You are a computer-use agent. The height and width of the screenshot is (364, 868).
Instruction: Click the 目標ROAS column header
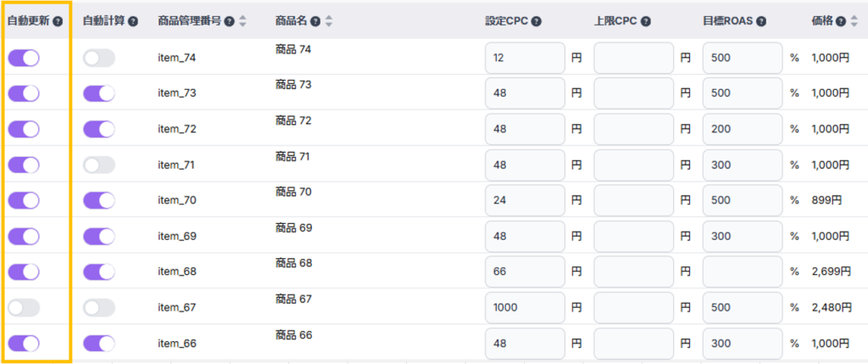pos(729,21)
